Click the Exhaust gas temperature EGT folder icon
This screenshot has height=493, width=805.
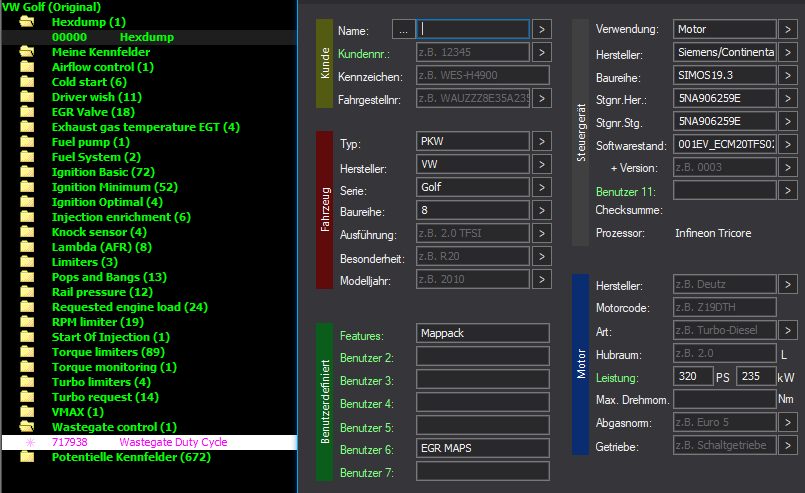27,126
